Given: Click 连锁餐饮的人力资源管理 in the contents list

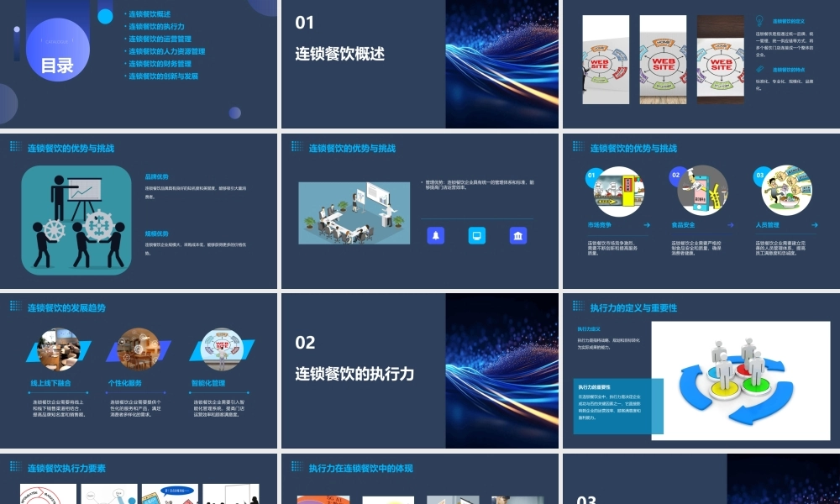Looking at the screenshot, I should tap(166, 51).
